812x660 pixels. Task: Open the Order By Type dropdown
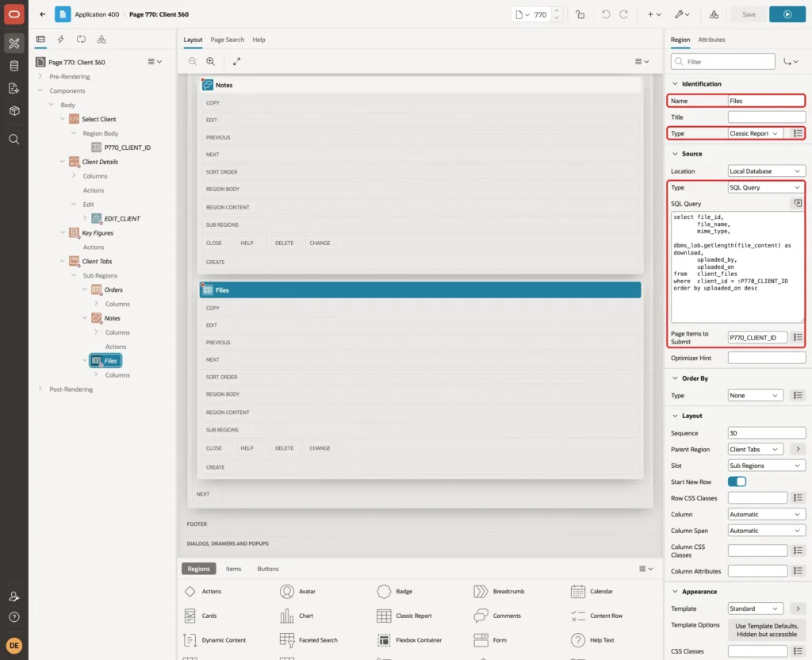(x=755, y=395)
